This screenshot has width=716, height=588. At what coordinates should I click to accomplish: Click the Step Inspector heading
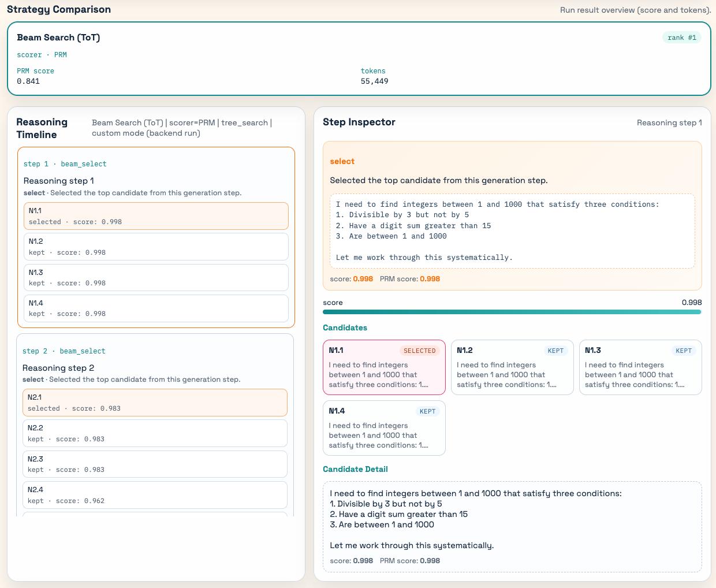click(x=359, y=122)
